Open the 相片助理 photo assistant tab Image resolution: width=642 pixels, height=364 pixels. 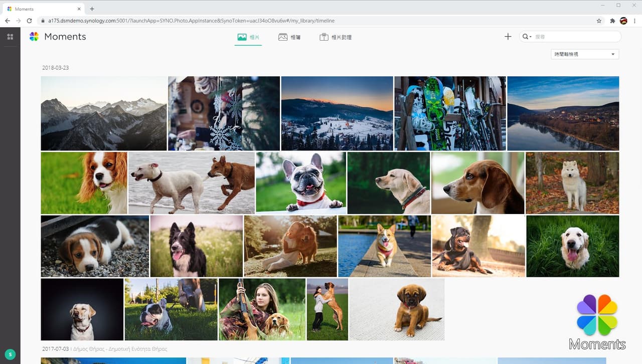tap(336, 37)
